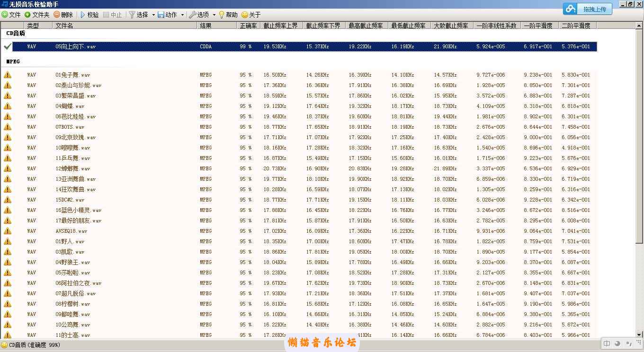Expand the 动作 dropdown arrow
Image resolution: width=644 pixels, height=352 pixels.
pos(182,15)
